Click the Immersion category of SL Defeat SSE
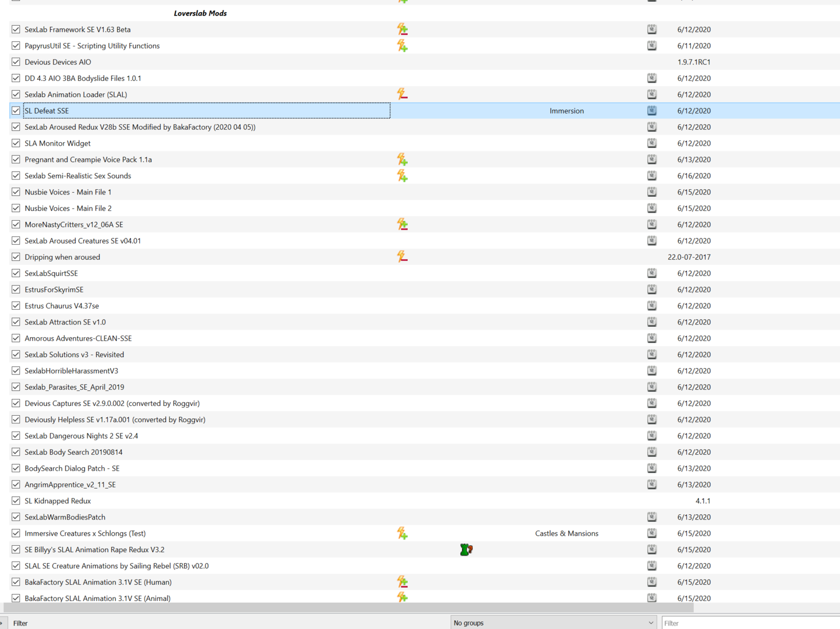Viewport: 840px width, 629px height. point(566,111)
